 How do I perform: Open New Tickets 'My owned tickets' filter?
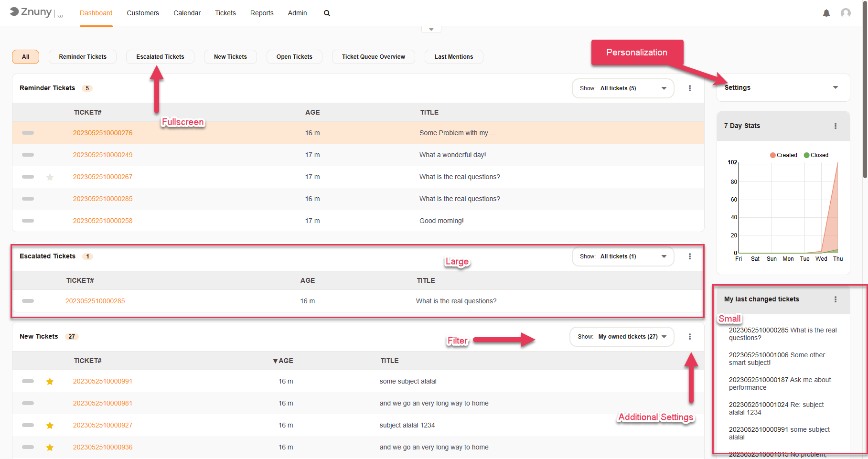pos(622,337)
